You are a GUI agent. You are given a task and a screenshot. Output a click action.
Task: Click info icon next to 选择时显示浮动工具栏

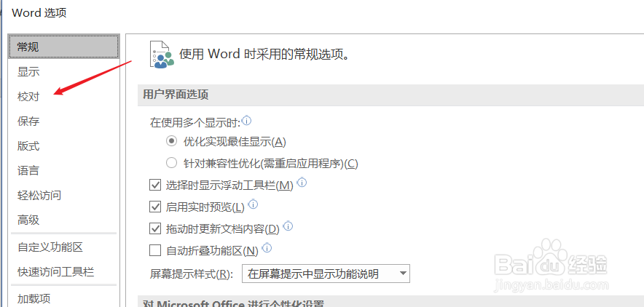point(302,183)
